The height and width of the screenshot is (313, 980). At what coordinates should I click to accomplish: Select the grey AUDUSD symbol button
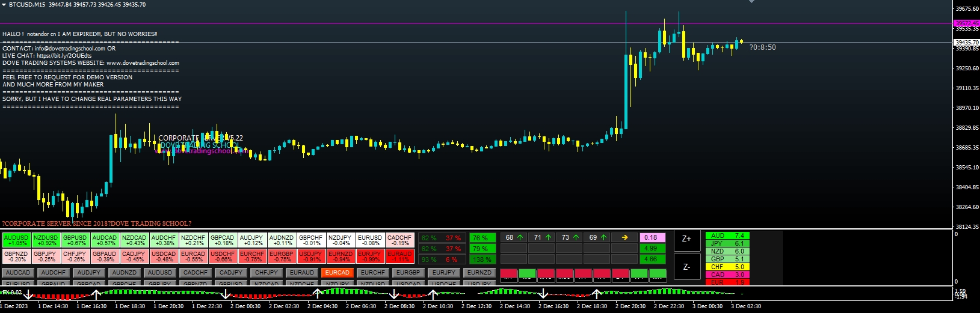160,273
